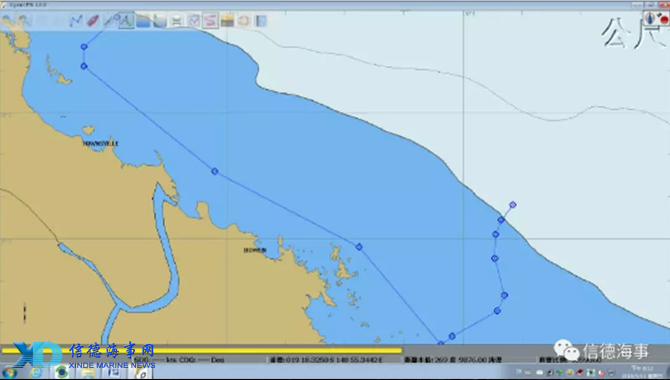Click the Change Color Scheme icon
This screenshot has height=380, width=670.
(227, 21)
